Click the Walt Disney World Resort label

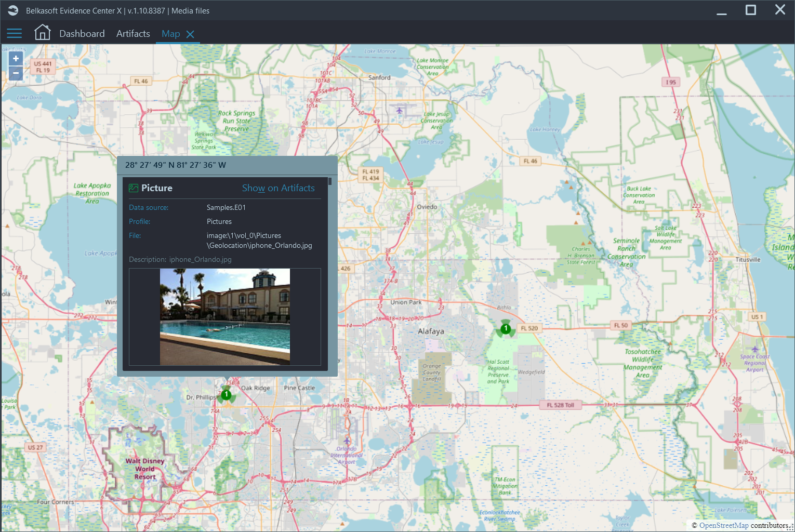coord(145,469)
